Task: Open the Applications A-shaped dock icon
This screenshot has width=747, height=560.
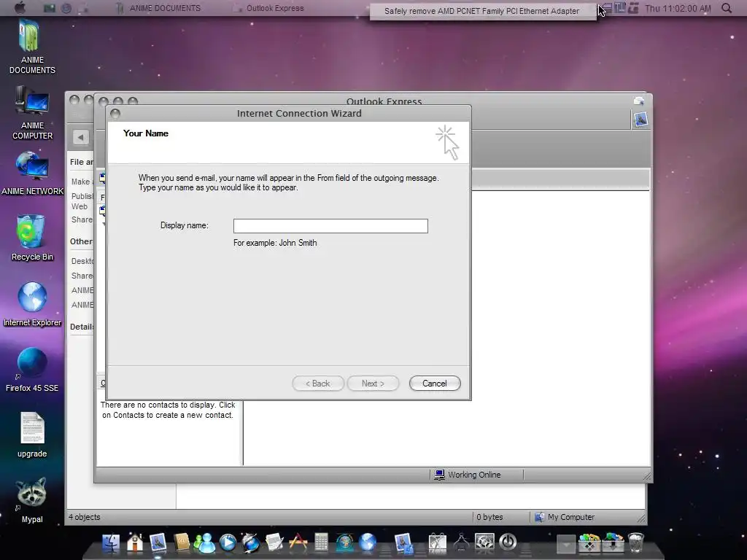Action: 298,542
